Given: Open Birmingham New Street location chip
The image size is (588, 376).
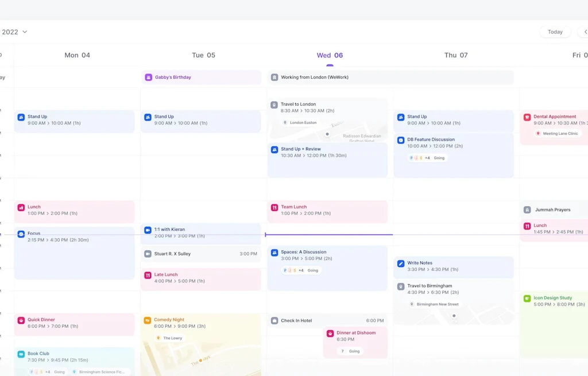Looking at the screenshot, I should (x=435, y=304).
